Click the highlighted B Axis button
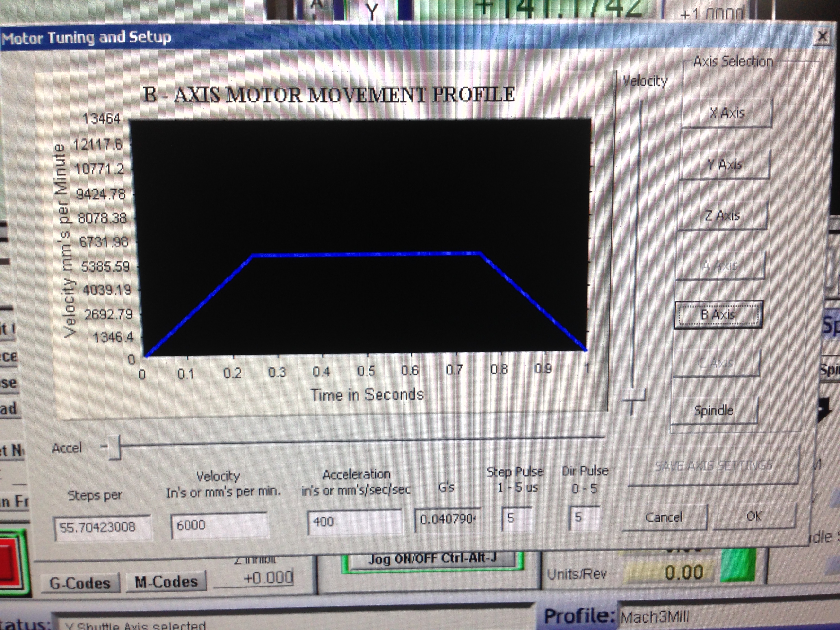Screen dimensions: 840x630 718,314
